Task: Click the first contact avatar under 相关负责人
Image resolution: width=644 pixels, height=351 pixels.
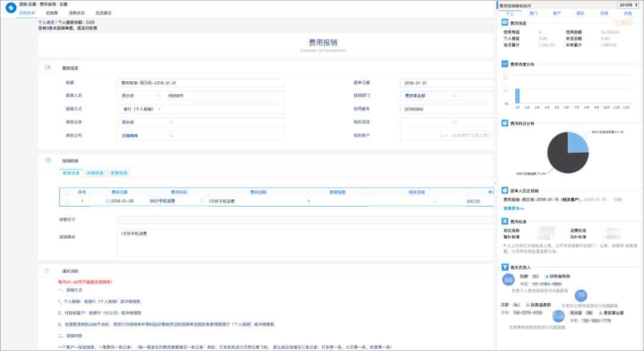Action: [x=509, y=279]
